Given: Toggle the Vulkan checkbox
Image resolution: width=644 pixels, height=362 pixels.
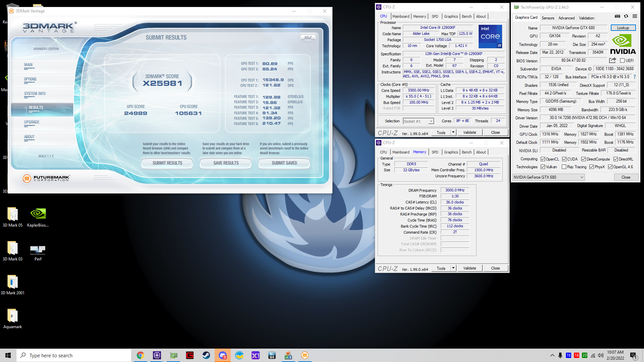Looking at the screenshot, I should 543,167.
